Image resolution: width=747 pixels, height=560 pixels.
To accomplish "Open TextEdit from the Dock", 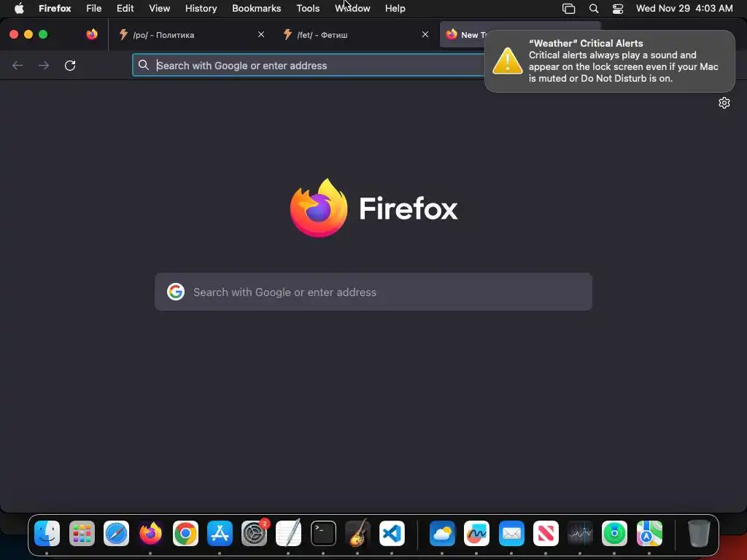I will click(x=289, y=533).
